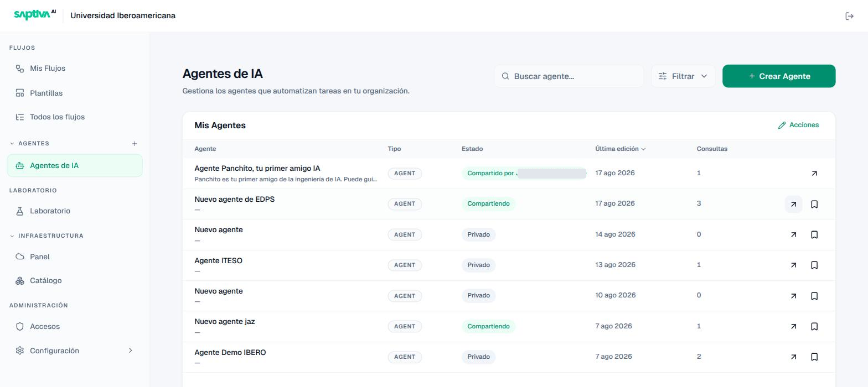
Task: Click the 13 ago 2026 date cell
Action: pyautogui.click(x=615, y=265)
